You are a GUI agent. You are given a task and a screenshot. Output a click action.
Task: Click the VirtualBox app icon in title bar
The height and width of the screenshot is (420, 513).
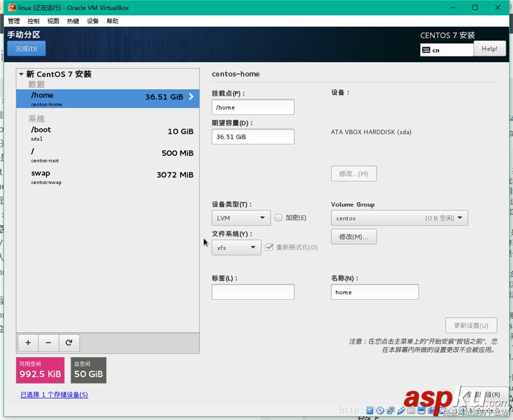click(12, 7)
